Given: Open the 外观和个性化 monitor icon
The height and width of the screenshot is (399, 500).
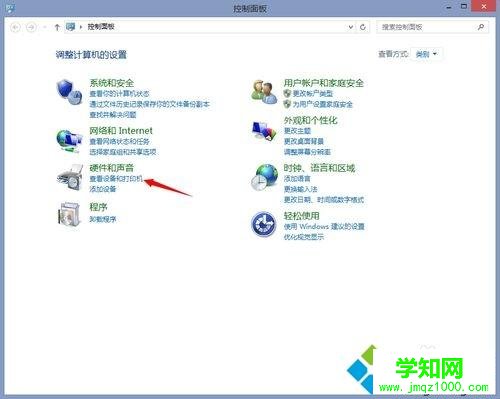Looking at the screenshot, I should 264,131.
